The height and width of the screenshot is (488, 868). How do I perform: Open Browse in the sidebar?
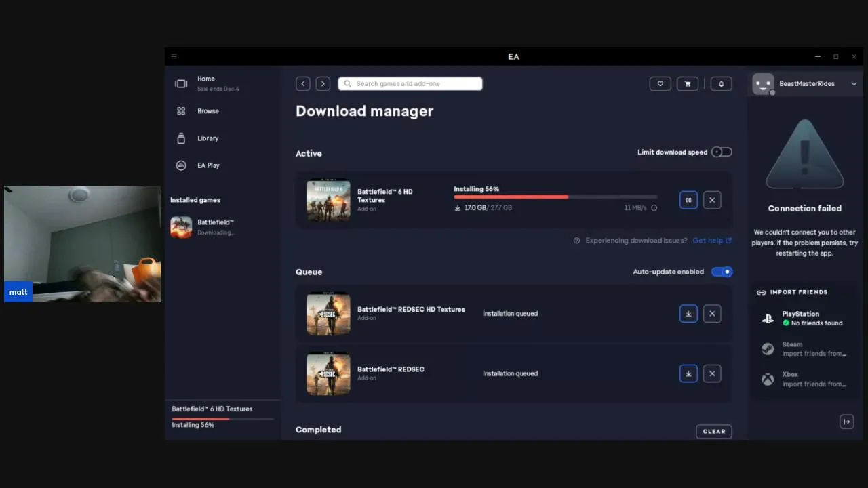tap(208, 111)
